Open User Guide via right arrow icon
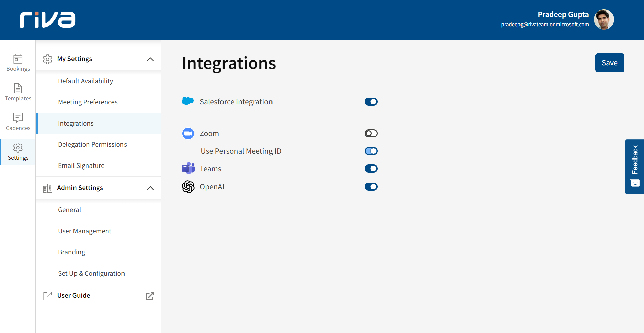Screen dimensions: 644x333 [150, 296]
